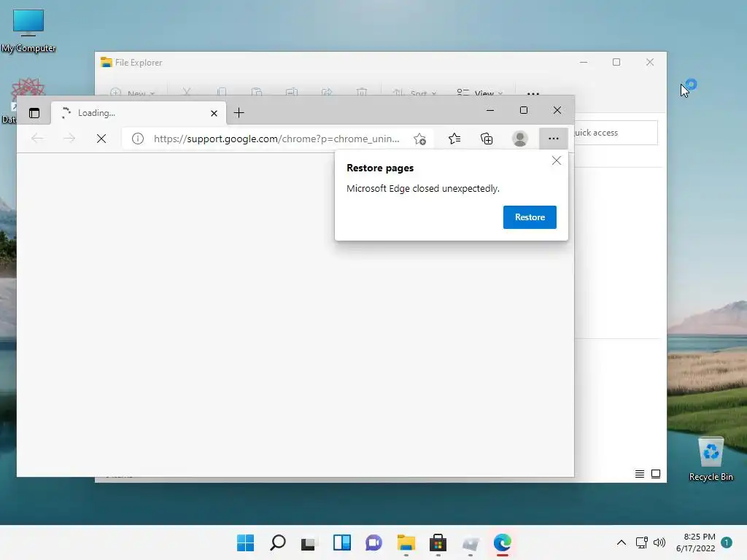Screen dimensions: 747x560
Task: Open the View menu in File Explorer
Action: pos(479,93)
